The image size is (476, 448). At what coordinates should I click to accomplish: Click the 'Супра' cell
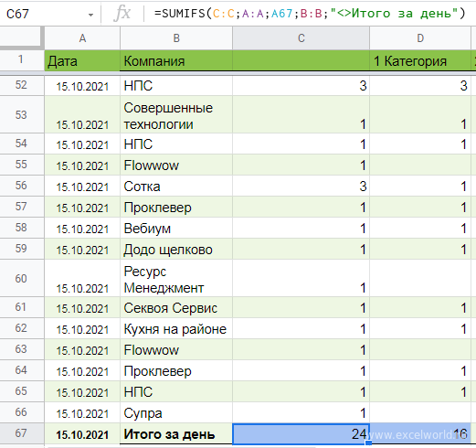point(176,412)
